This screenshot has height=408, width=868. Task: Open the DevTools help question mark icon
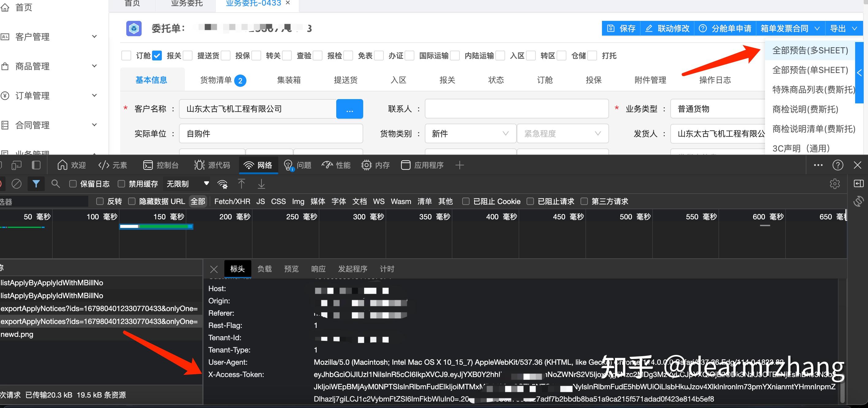838,165
